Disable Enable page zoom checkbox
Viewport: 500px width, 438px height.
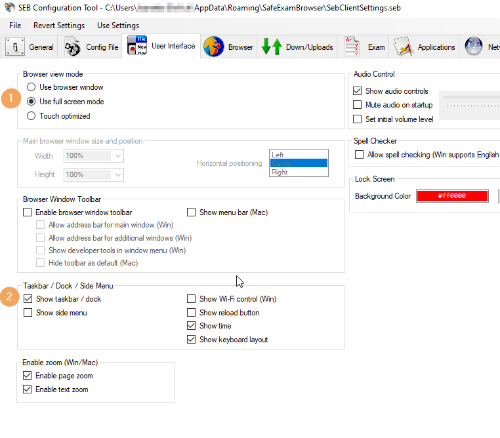point(27,376)
